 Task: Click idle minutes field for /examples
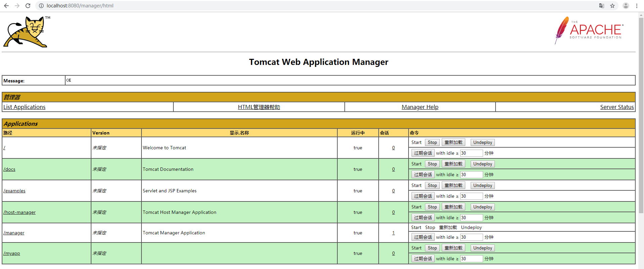(472, 196)
